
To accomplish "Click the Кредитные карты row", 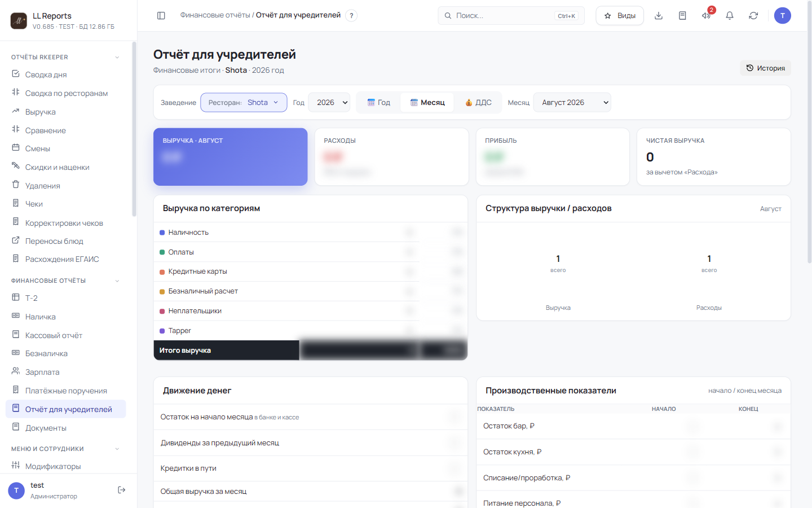I will coord(311,271).
